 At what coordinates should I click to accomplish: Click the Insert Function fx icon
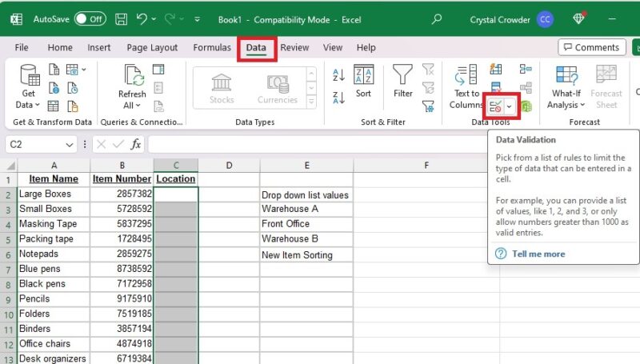(x=135, y=144)
